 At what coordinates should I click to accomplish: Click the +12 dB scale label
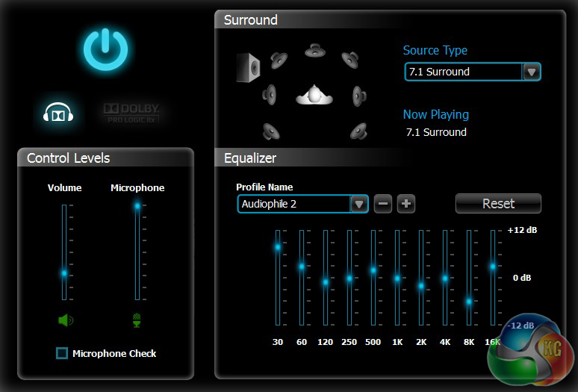[x=522, y=230]
